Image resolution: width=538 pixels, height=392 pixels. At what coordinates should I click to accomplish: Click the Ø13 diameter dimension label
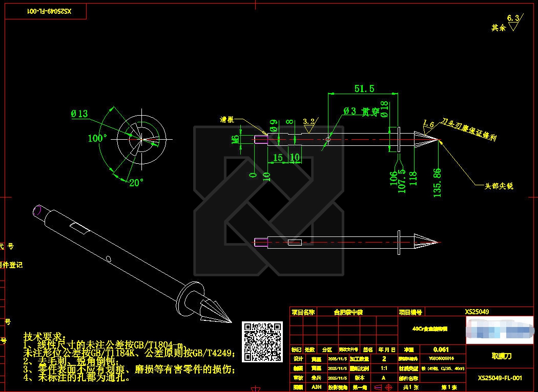pyautogui.click(x=79, y=114)
